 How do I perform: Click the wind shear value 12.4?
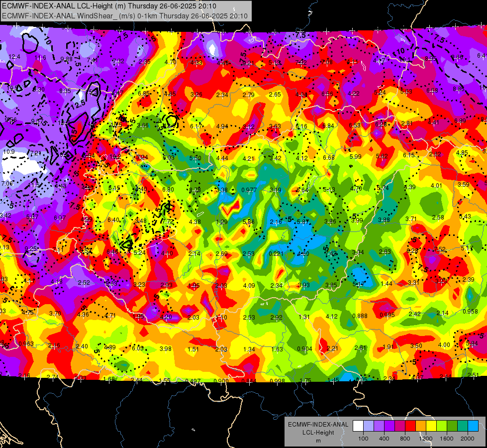point(14,57)
